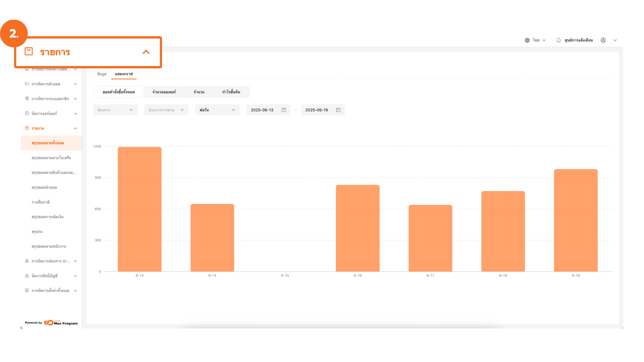Select the ยอดคำสั่งซื้อทั้งหมด metric toggle

pos(119,92)
